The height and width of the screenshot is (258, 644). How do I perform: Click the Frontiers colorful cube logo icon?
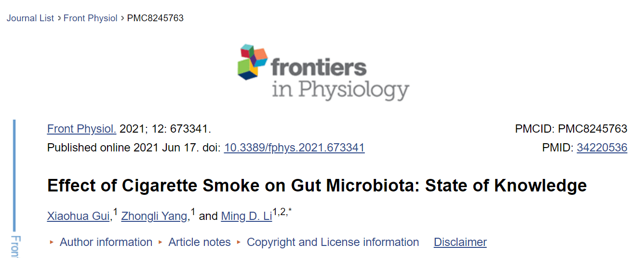252,62
